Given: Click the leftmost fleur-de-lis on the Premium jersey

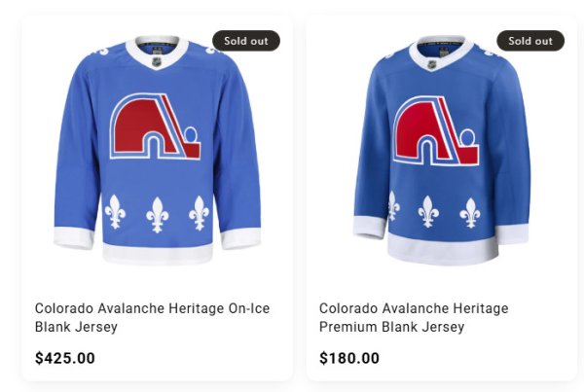Looking at the screenshot, I should coord(392,205).
